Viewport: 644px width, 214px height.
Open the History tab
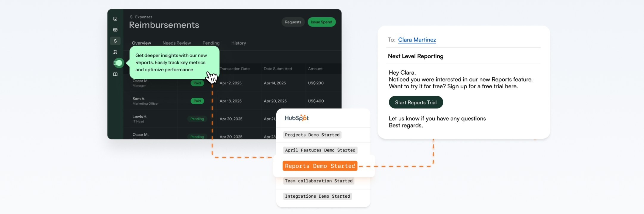click(x=238, y=43)
